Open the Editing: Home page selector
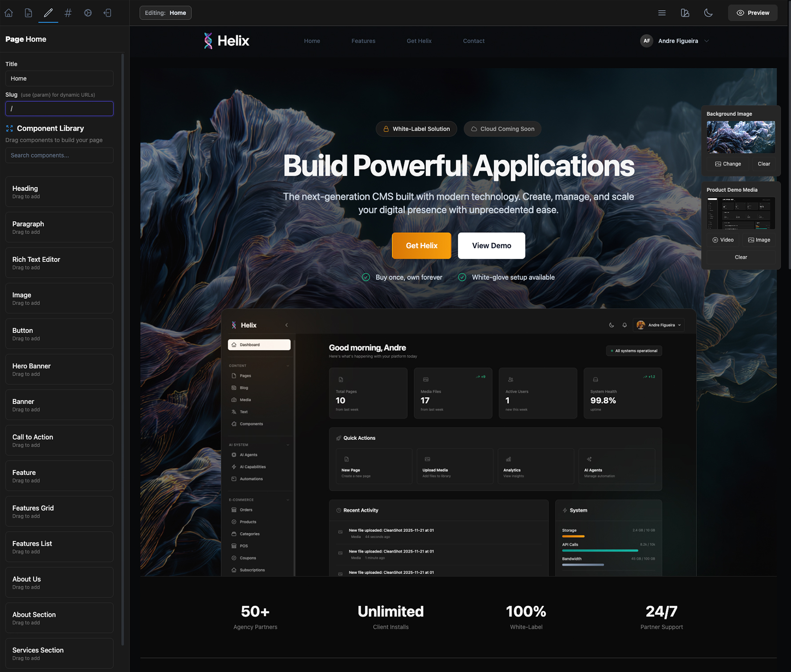Screen dimensions: 791x672 coord(166,13)
